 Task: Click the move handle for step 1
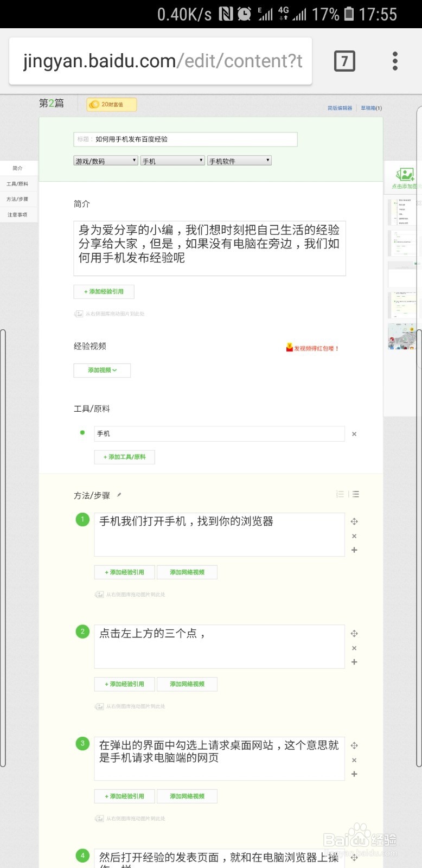click(x=354, y=521)
